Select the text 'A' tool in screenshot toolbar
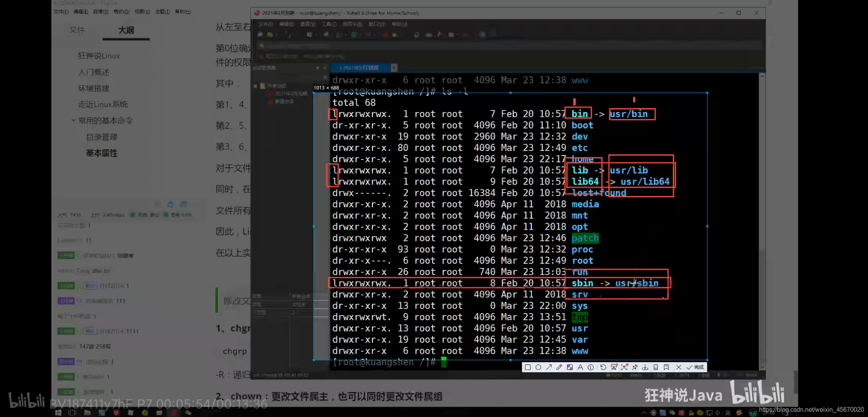 point(580,367)
